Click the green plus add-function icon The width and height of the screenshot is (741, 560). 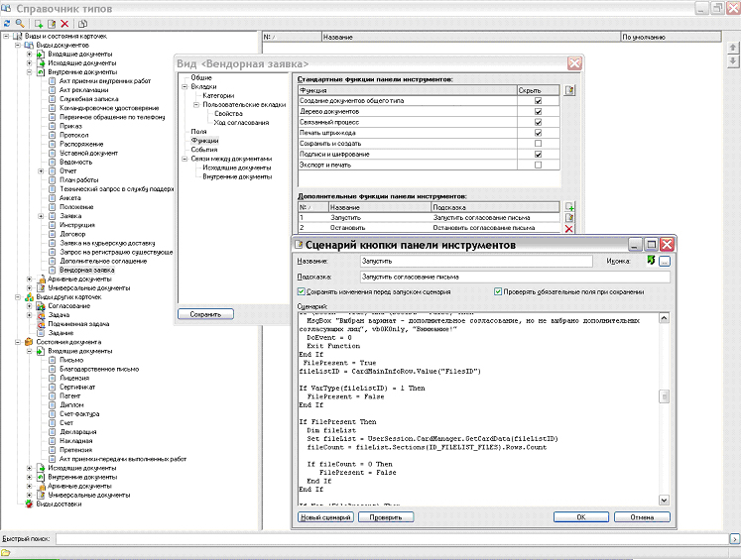click(x=569, y=207)
